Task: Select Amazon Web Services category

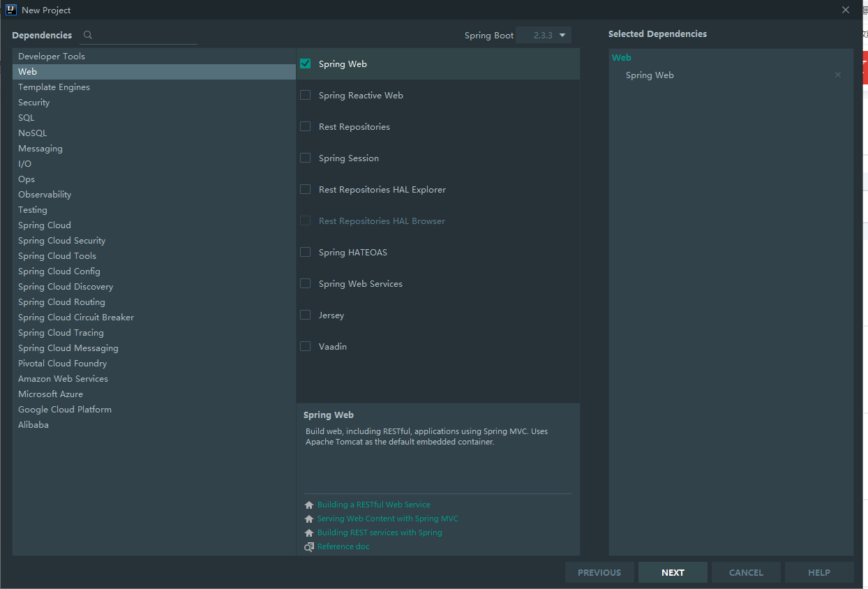Action: 154,379
